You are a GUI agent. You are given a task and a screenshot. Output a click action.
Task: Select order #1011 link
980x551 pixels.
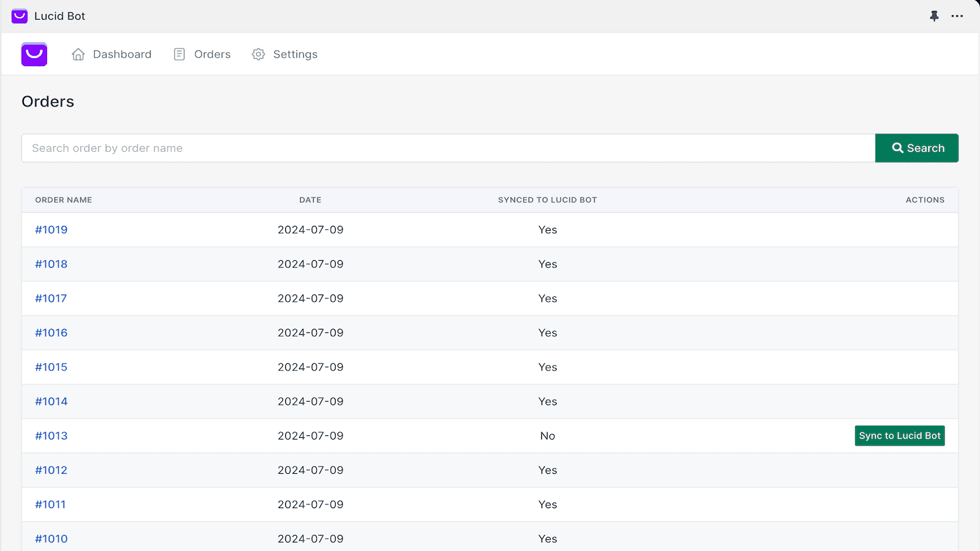point(50,504)
